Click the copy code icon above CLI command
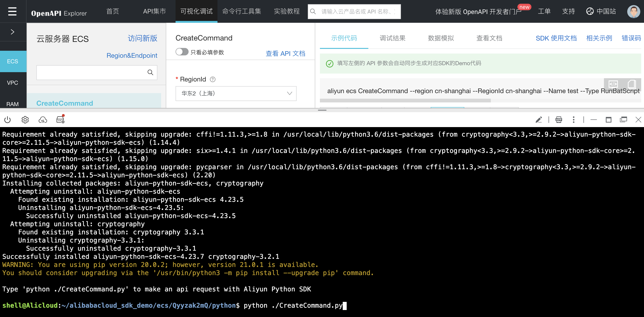 coord(631,84)
